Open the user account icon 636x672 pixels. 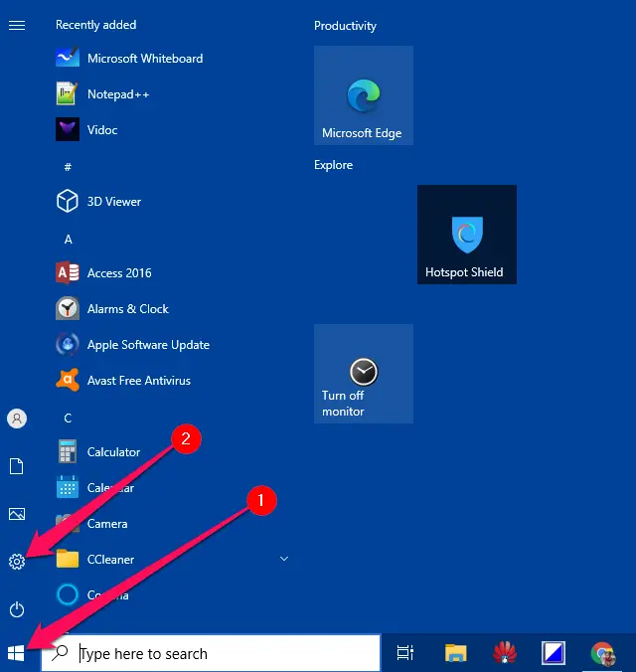coord(17,419)
